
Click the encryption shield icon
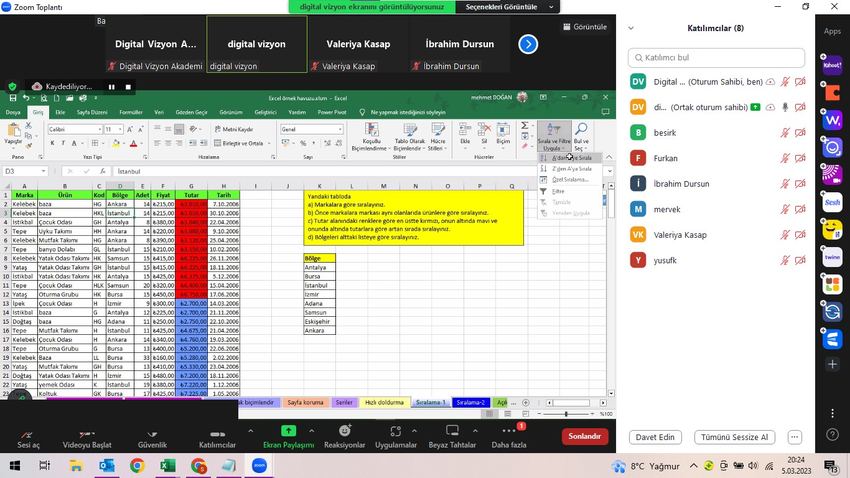coord(12,86)
